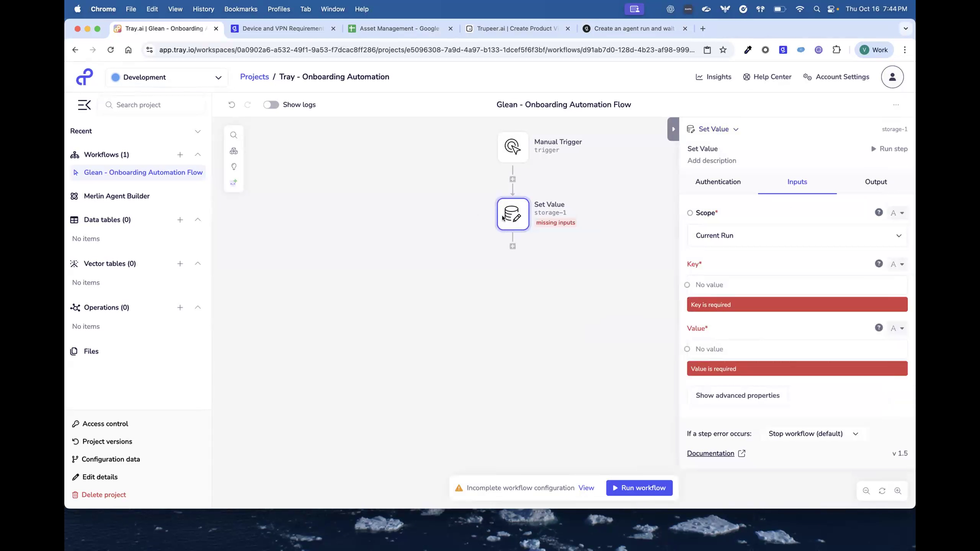Open the connectors panel icon on the canvas
Screen dimensions: 980x551
click(x=234, y=151)
